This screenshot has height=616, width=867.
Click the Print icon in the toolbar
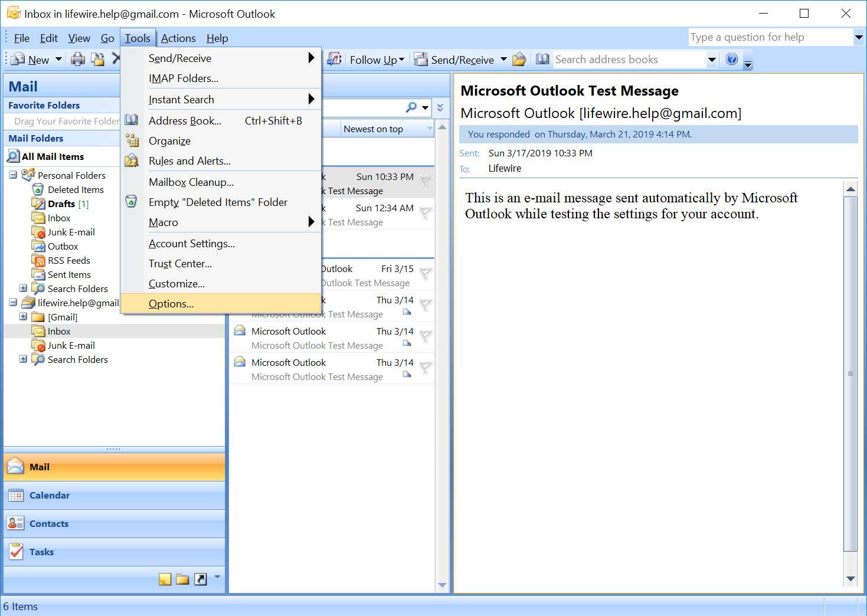pos(78,59)
